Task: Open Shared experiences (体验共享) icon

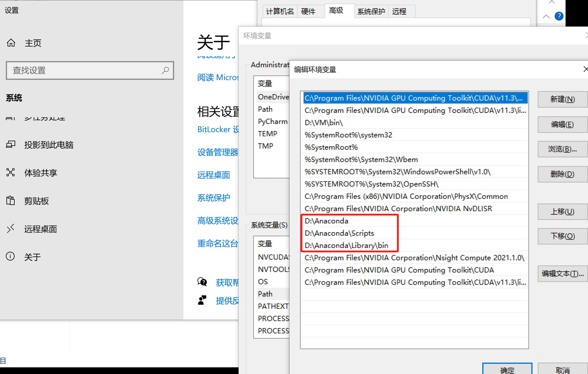Action: (x=11, y=173)
